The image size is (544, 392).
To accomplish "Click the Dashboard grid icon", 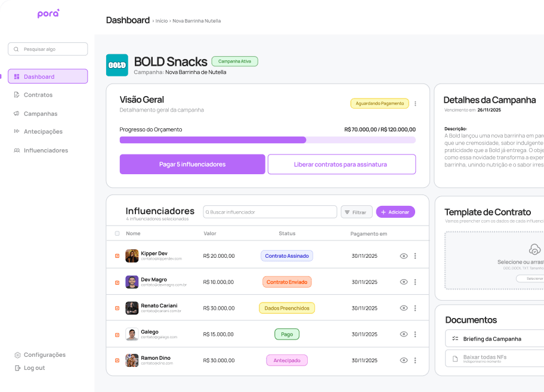I will pyautogui.click(x=17, y=76).
